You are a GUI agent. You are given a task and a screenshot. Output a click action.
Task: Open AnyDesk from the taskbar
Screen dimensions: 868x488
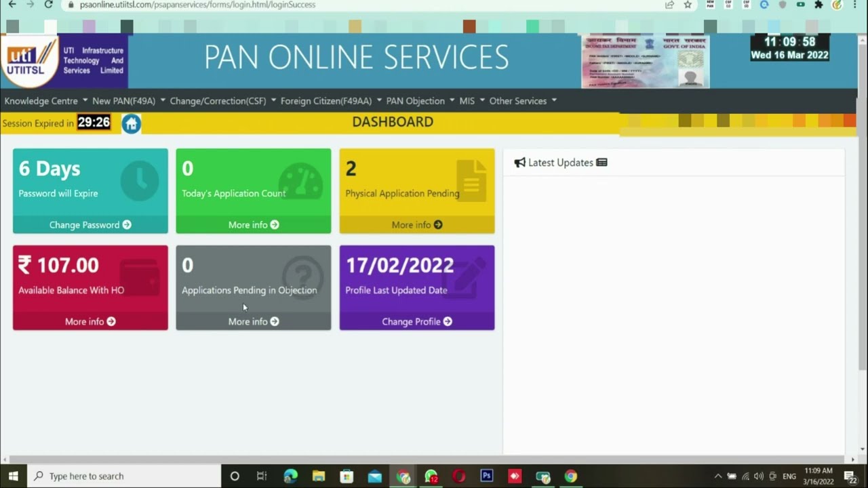point(515,476)
